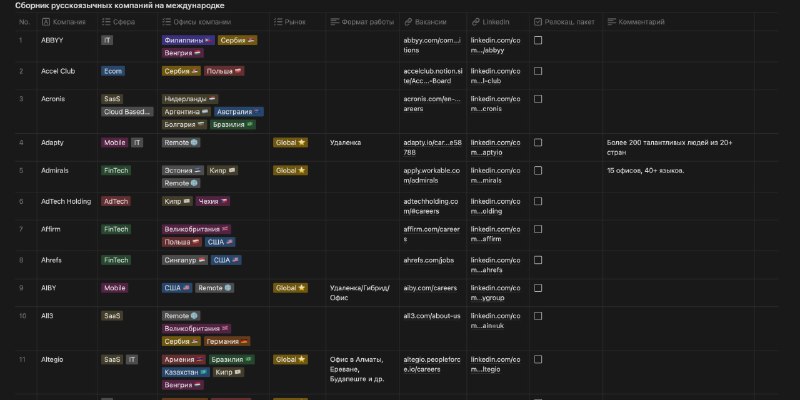Toggle the relocation checkbox for Ahrefs
Screen dimensions: 800x400
tap(538, 259)
